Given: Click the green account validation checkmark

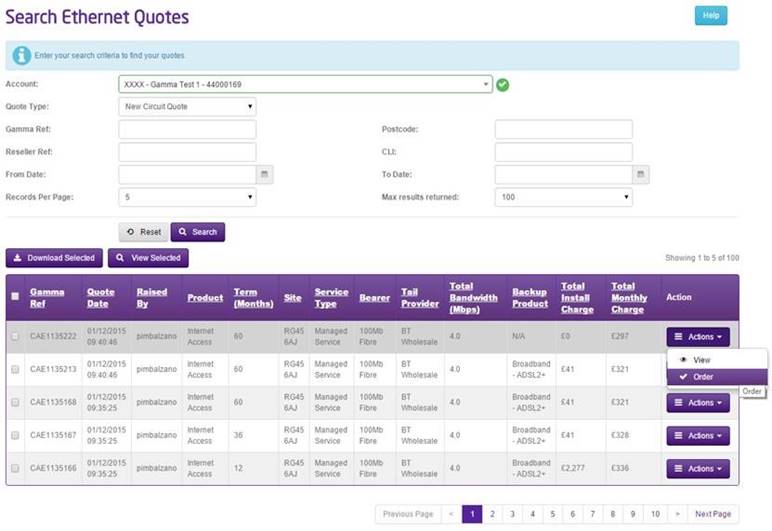Looking at the screenshot, I should [503, 85].
